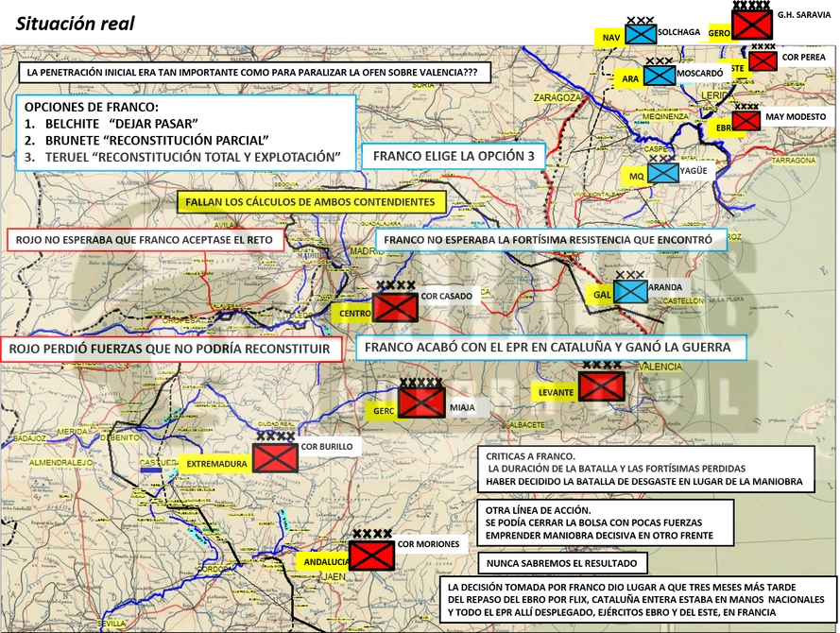
Task: Select the yellow ARA label
Action: [x=629, y=78]
